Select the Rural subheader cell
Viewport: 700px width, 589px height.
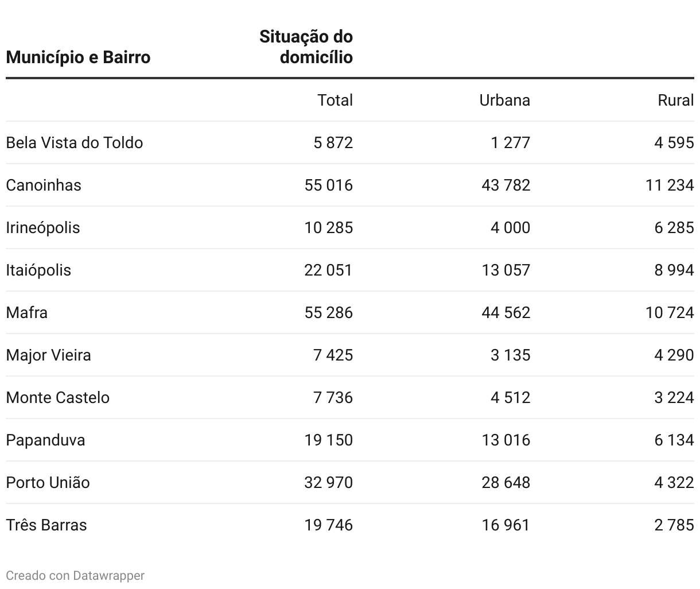click(x=675, y=100)
